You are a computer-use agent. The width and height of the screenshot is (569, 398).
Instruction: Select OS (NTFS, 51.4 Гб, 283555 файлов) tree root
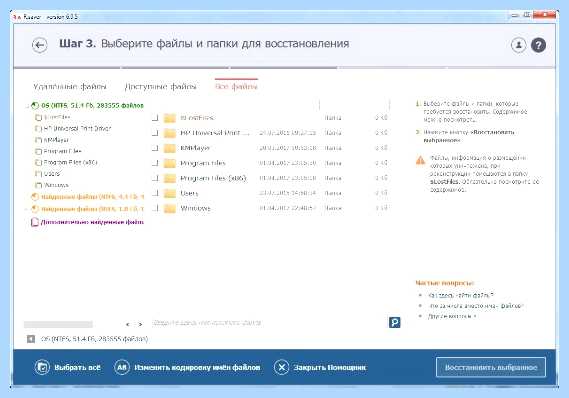[x=93, y=106]
